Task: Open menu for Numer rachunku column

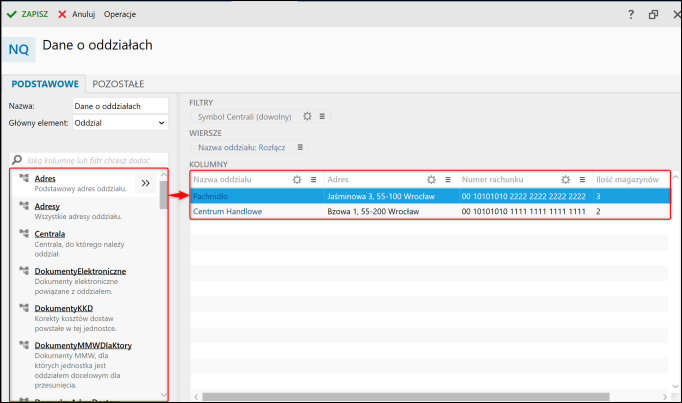Action: [582, 180]
